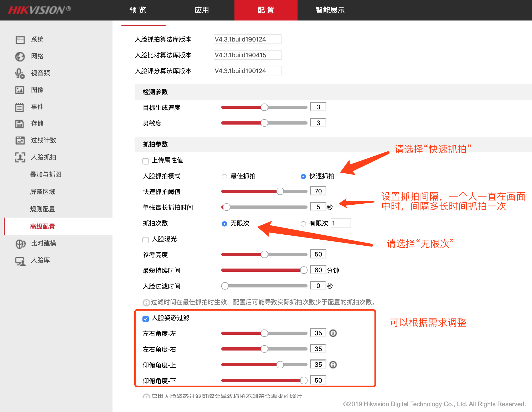This screenshot has height=412, width=532.
Task: Click the 过线计数 counting icon
Action: coord(20,141)
